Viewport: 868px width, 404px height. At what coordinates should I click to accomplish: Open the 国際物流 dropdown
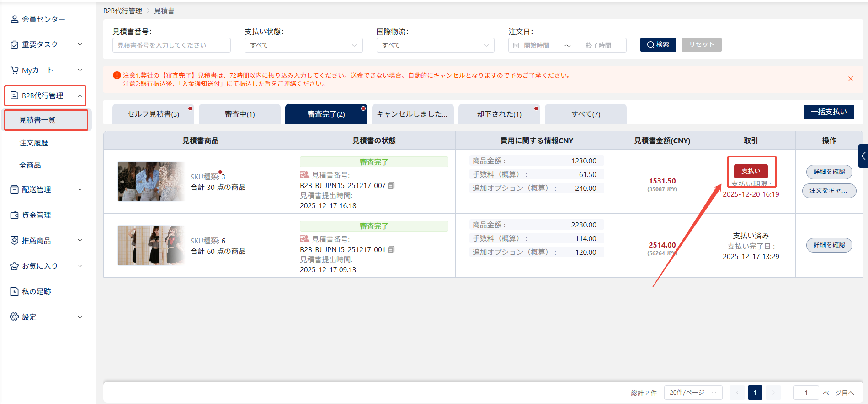[436, 45]
